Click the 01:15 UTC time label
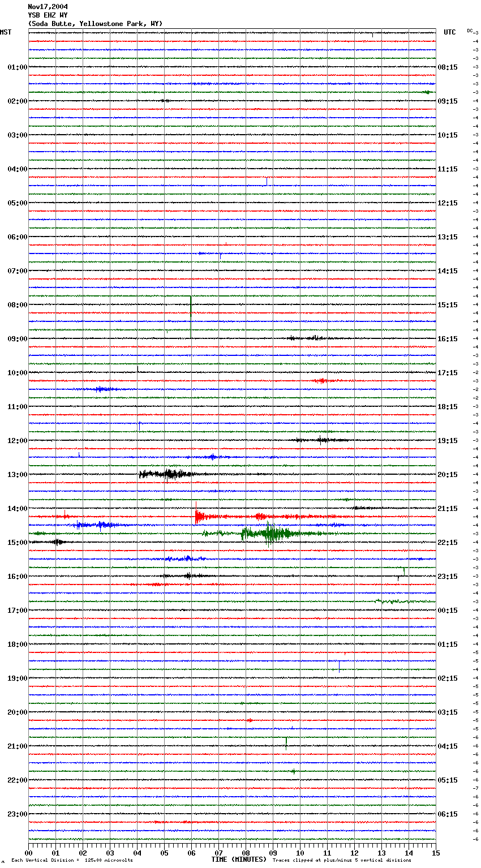The height and width of the screenshot is (868, 481). (448, 644)
